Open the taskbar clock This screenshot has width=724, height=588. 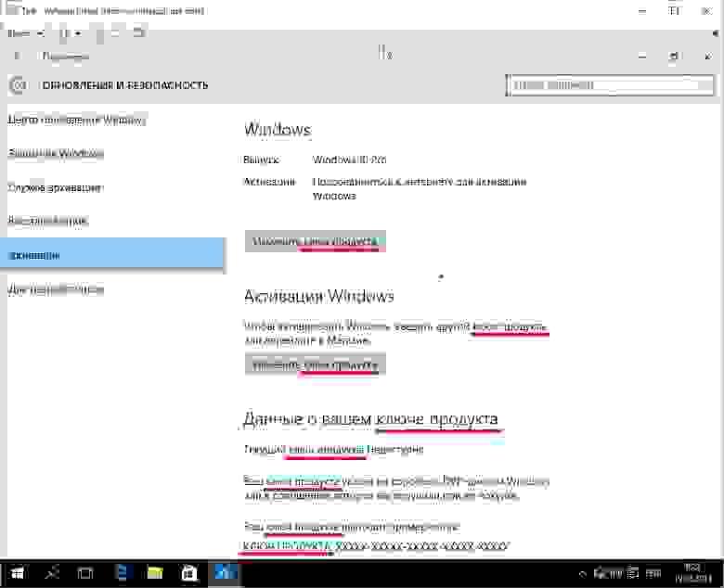693,573
